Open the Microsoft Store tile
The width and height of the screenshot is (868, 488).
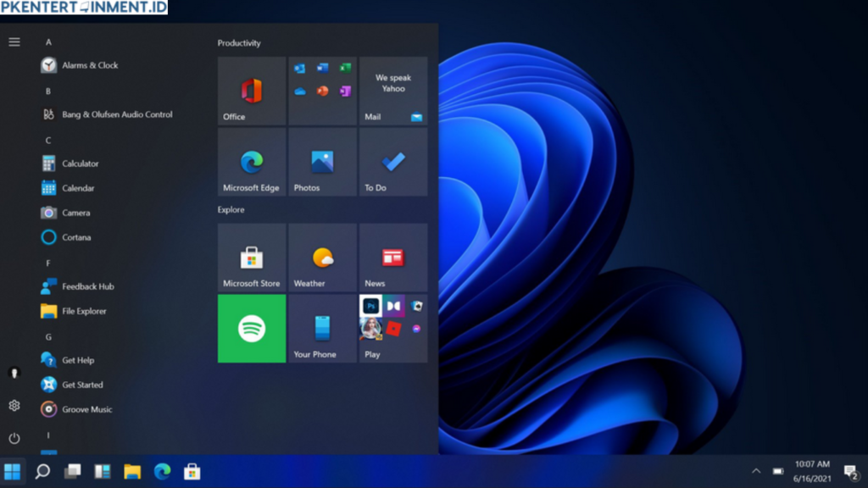(252, 257)
